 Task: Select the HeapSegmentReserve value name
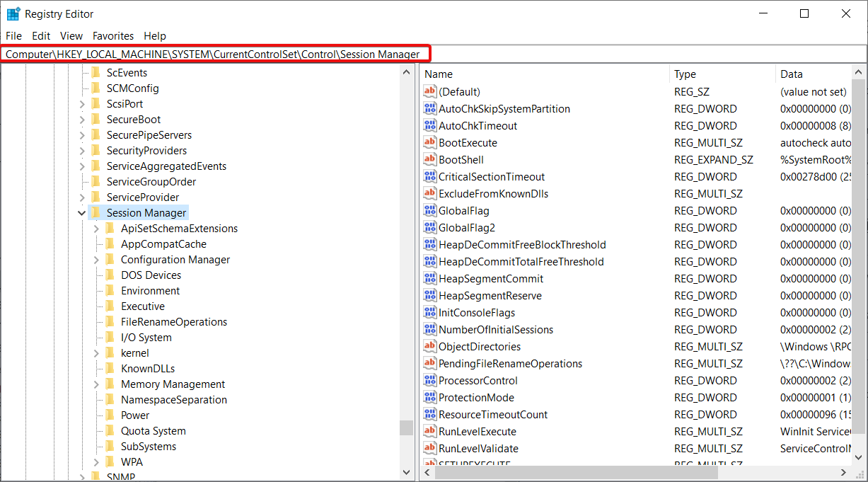[490, 295]
